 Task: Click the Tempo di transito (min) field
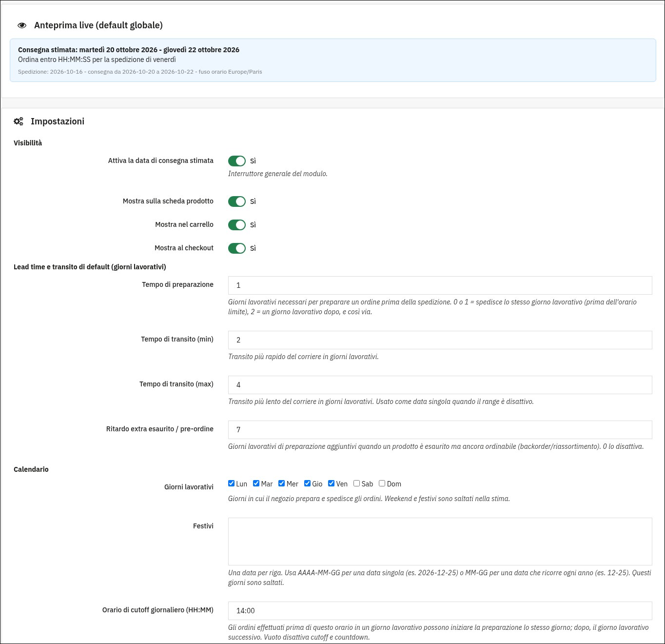[x=440, y=340]
